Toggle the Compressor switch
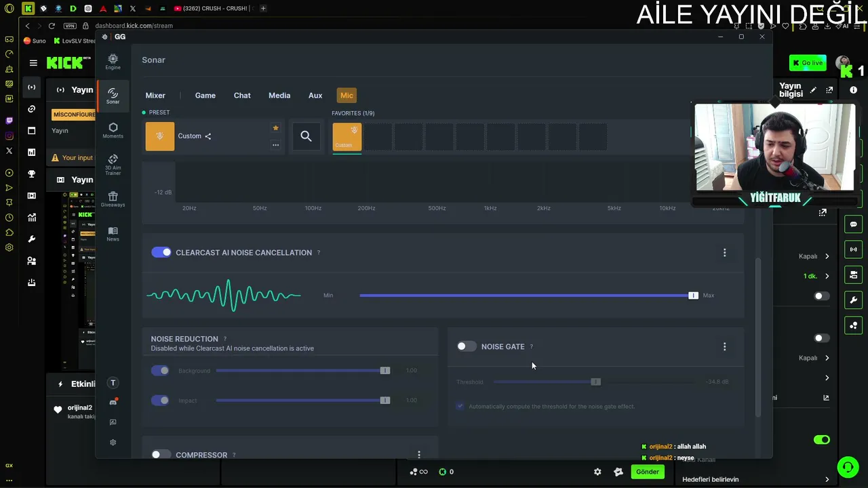The height and width of the screenshot is (488, 868). [x=161, y=455]
